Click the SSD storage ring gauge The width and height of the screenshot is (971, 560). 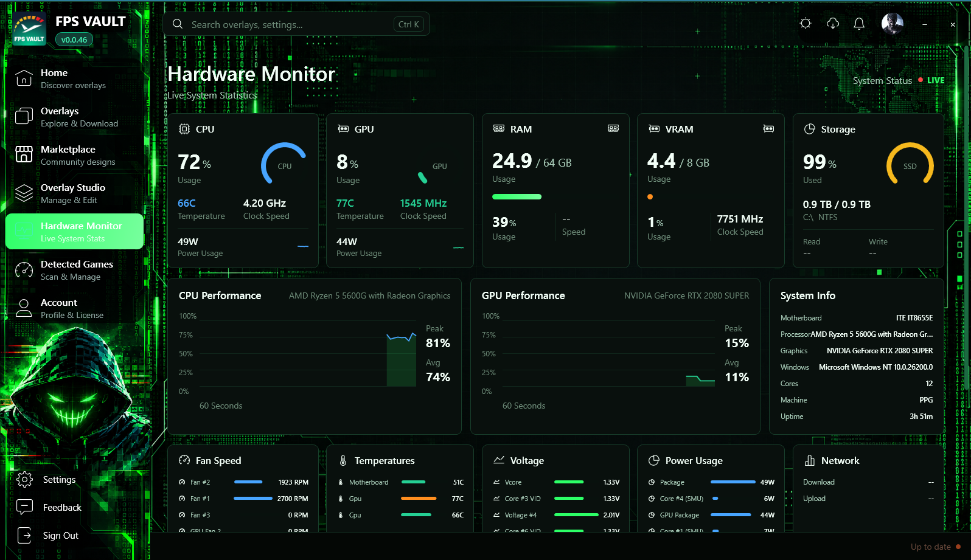(x=910, y=165)
